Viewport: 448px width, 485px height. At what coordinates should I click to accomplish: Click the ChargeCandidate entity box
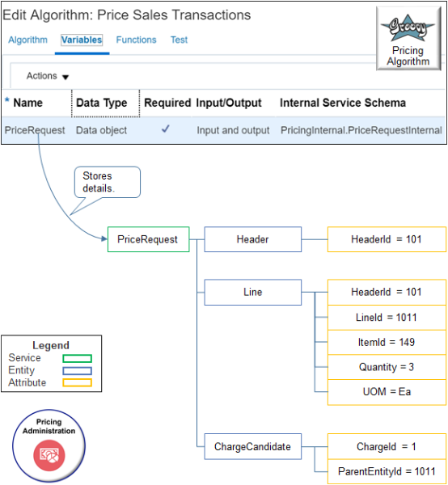pos(253,447)
